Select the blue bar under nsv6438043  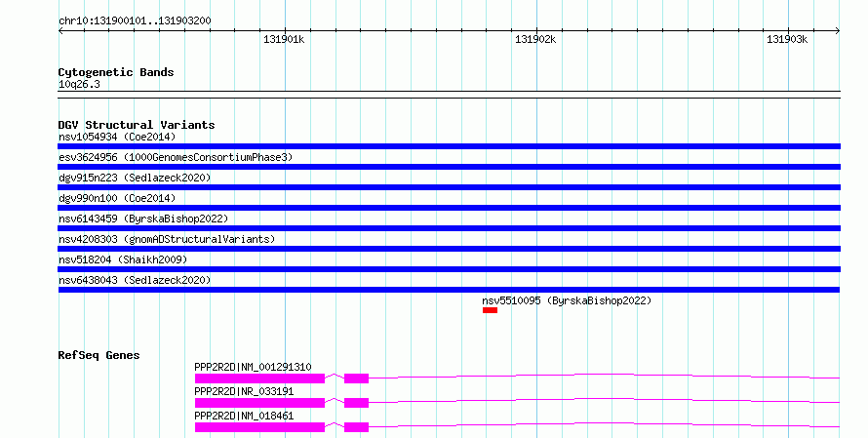pos(449,290)
